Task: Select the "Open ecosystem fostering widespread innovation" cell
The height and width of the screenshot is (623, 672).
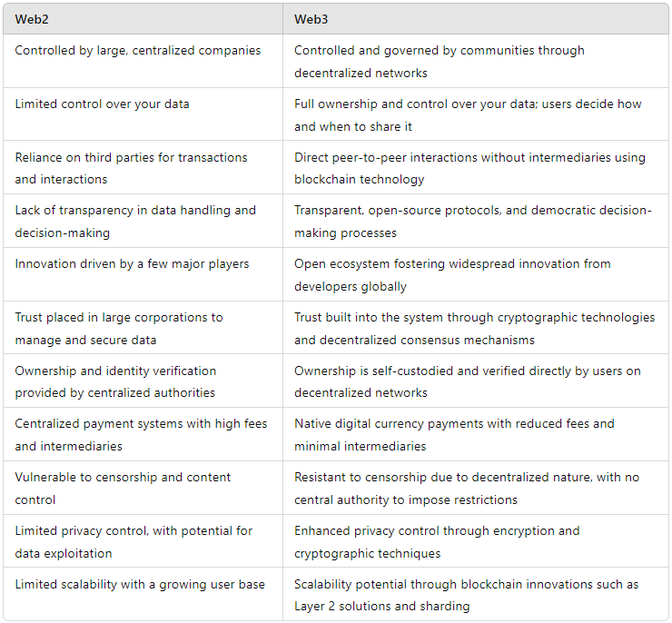Action: (x=452, y=274)
